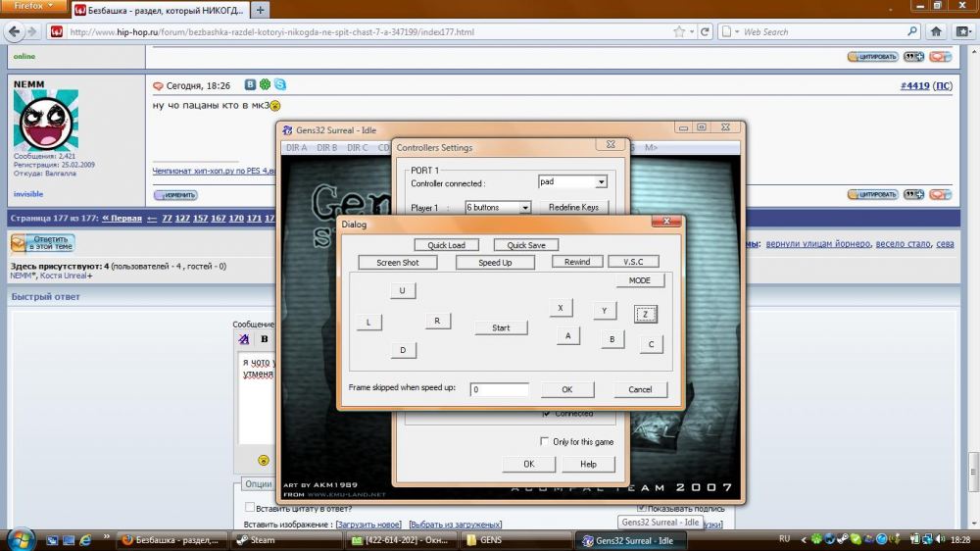The width and height of the screenshot is (980, 551).
Task: Click the MODE key button
Action: click(x=639, y=280)
